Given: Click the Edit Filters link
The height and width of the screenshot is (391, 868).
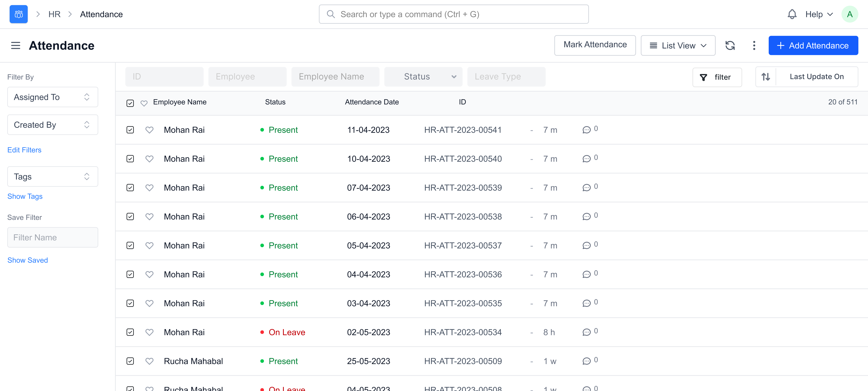Looking at the screenshot, I should tap(24, 150).
